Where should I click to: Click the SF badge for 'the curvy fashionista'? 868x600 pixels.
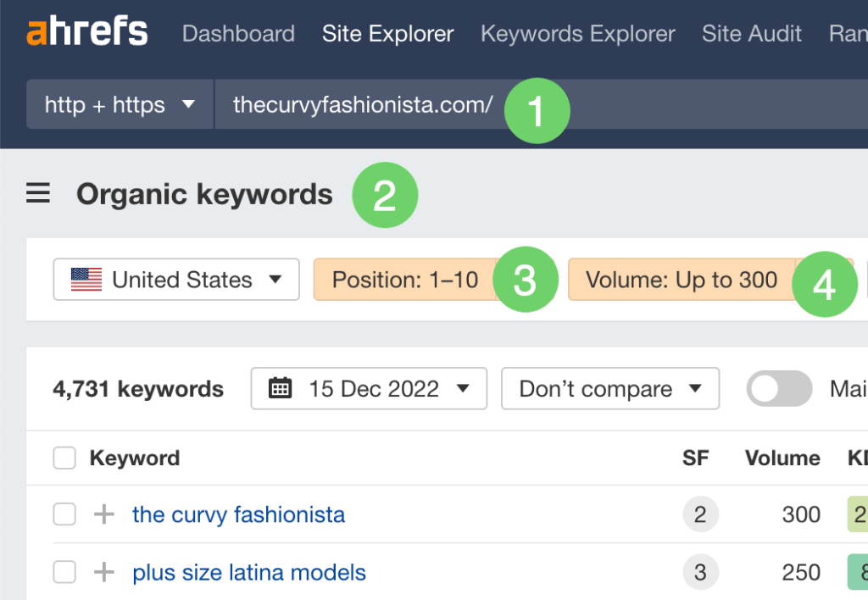[700, 514]
